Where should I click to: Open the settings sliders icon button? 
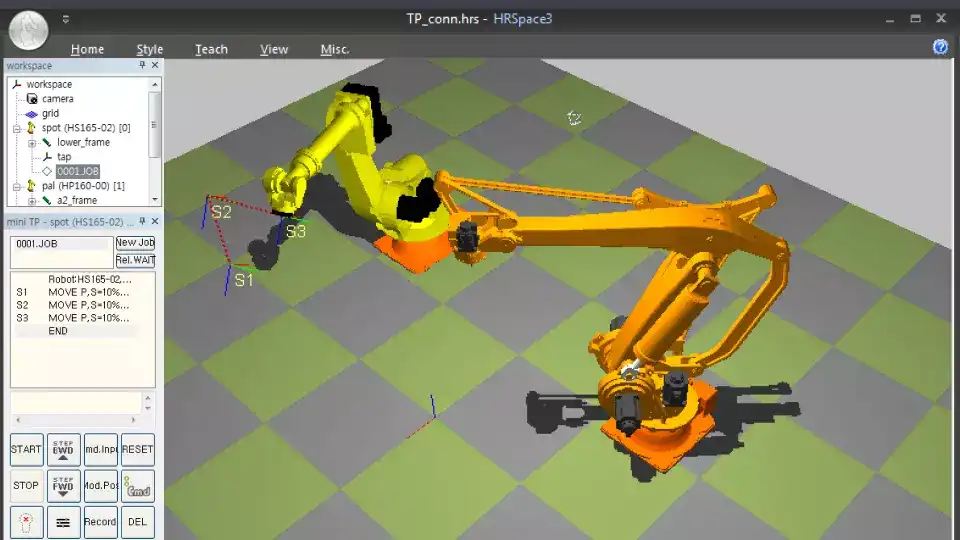pos(63,522)
